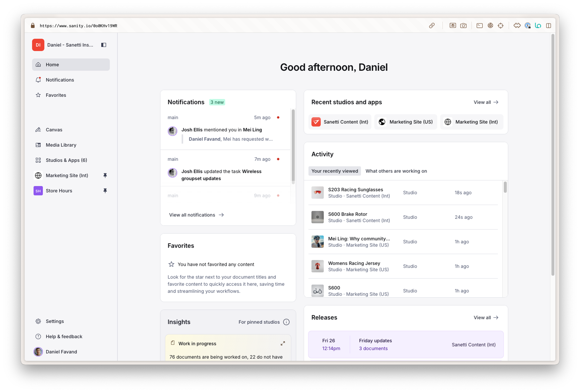The height and width of the screenshot is (392, 580).
Task: Click the Insights info icon
Action: click(x=286, y=322)
